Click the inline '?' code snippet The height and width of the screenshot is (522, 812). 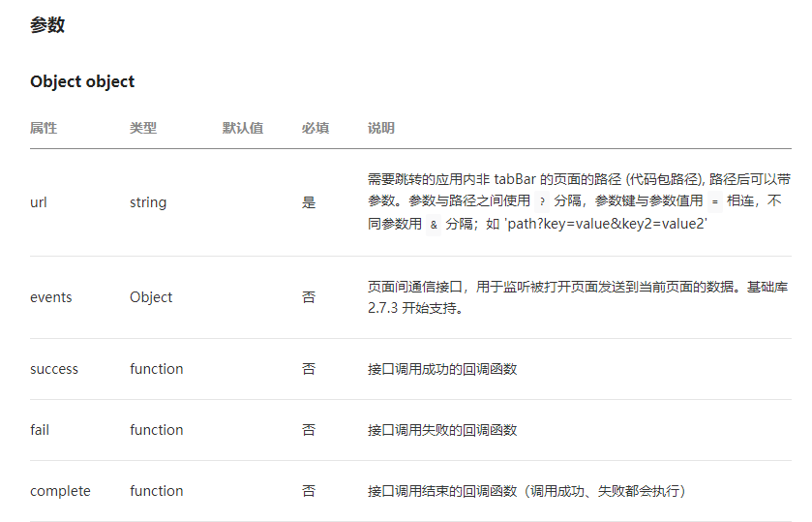click(542, 201)
